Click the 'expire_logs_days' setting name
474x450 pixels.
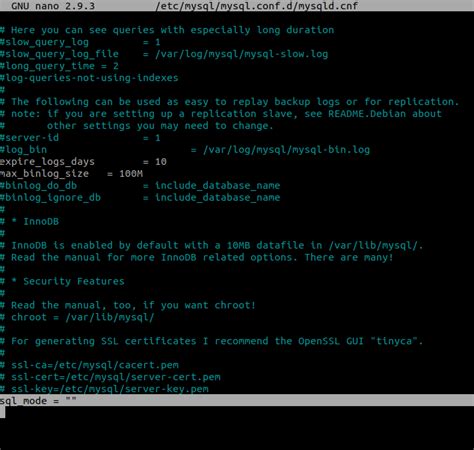[47, 162]
